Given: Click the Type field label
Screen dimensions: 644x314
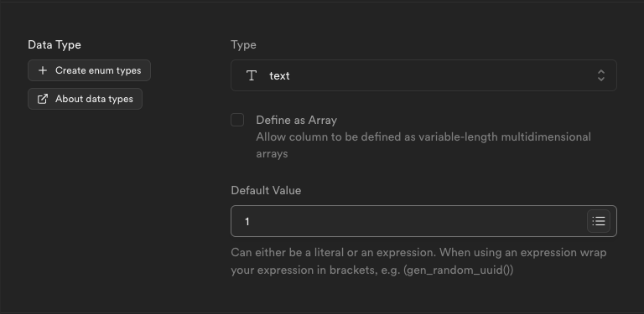Looking at the screenshot, I should (243, 44).
